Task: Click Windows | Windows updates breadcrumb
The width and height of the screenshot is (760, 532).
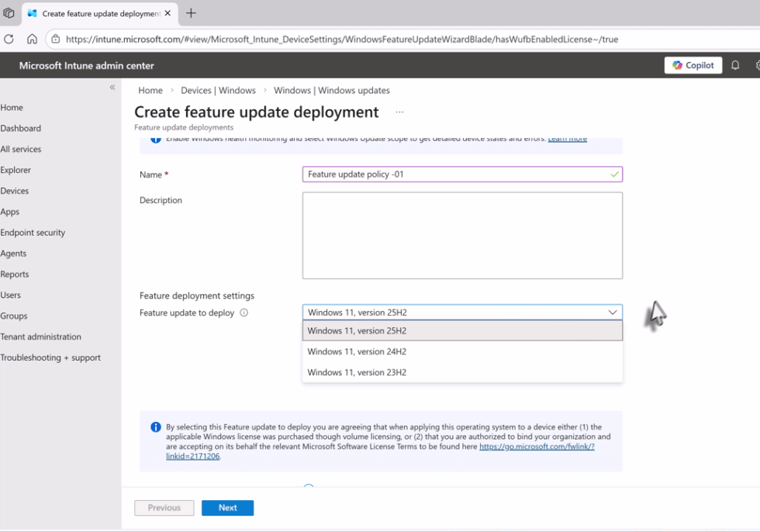Action: tap(332, 91)
